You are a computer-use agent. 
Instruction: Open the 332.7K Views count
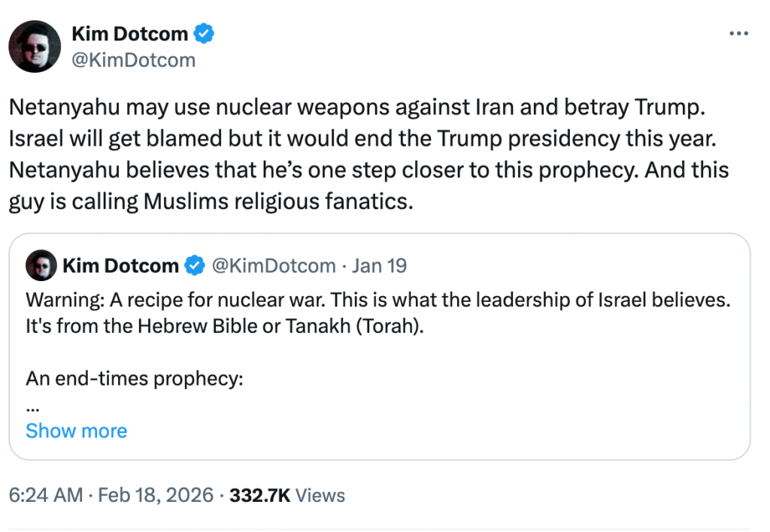(287, 496)
